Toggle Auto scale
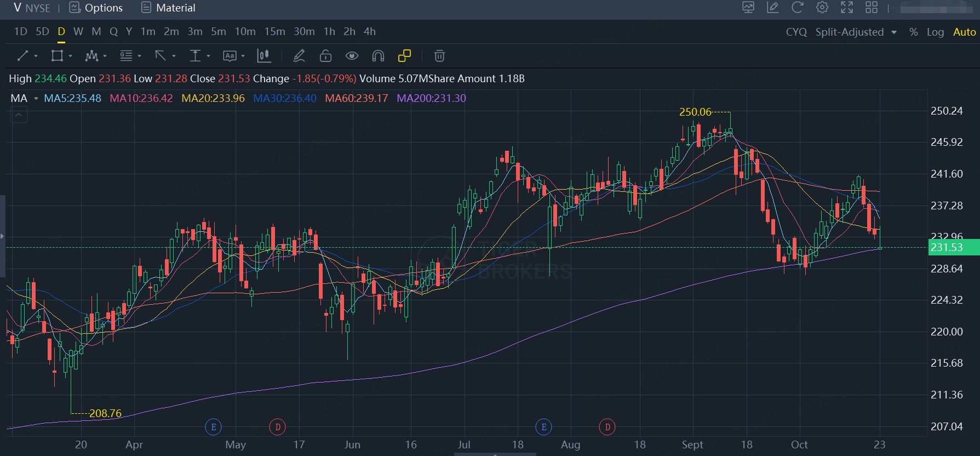Image resolution: width=980 pixels, height=456 pixels. 965,32
